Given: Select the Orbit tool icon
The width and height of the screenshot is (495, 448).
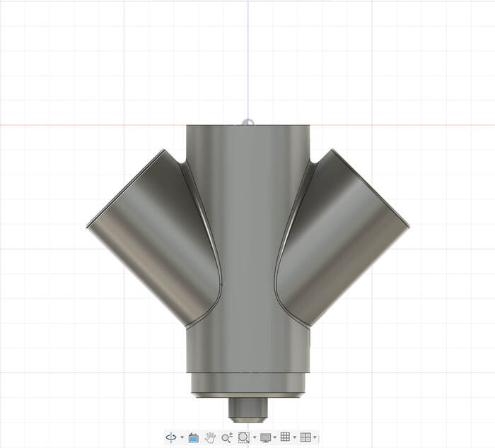Looking at the screenshot, I should [172, 437].
